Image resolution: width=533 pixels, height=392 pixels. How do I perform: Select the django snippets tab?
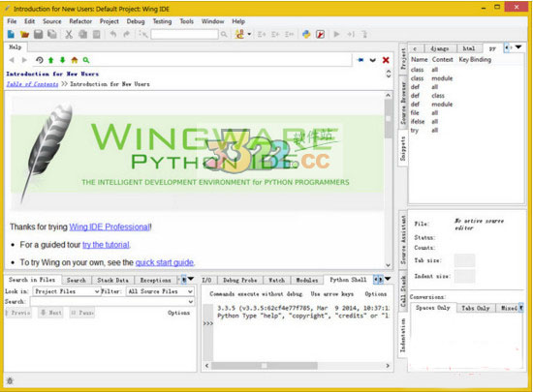point(440,48)
